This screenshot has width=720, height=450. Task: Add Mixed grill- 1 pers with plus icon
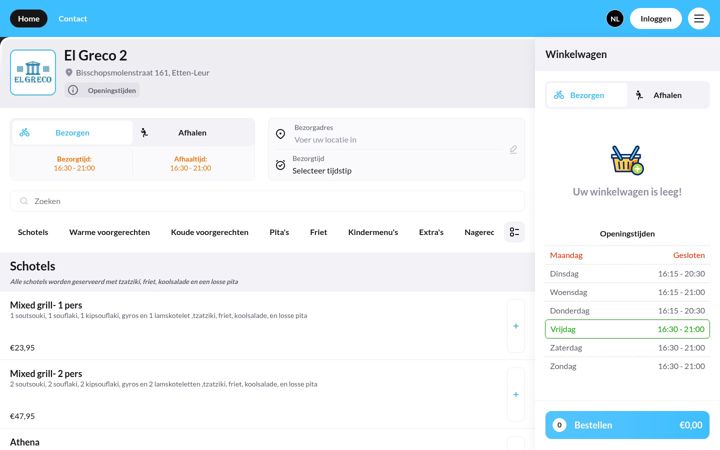pos(516,326)
